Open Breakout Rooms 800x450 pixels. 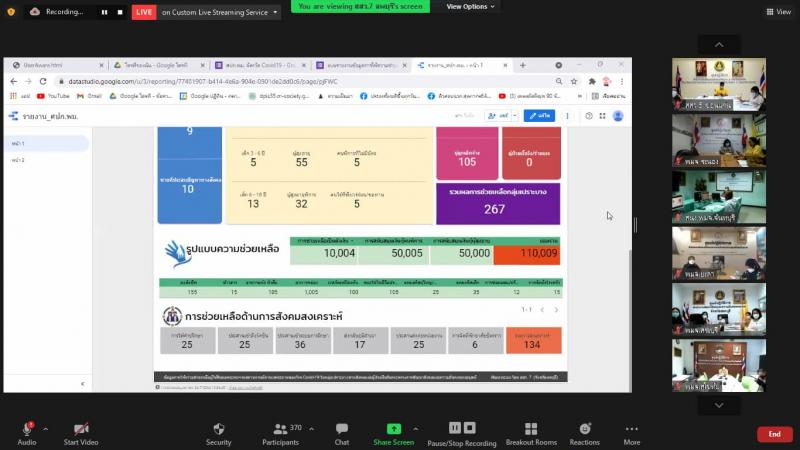click(531, 434)
